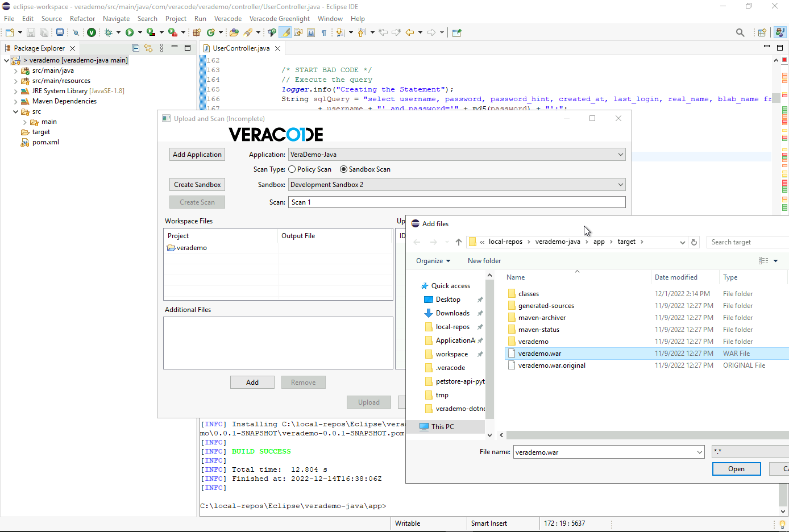789x532 pixels.
Task: Toggle Link with Editor in Package Explorer
Action: (148, 48)
